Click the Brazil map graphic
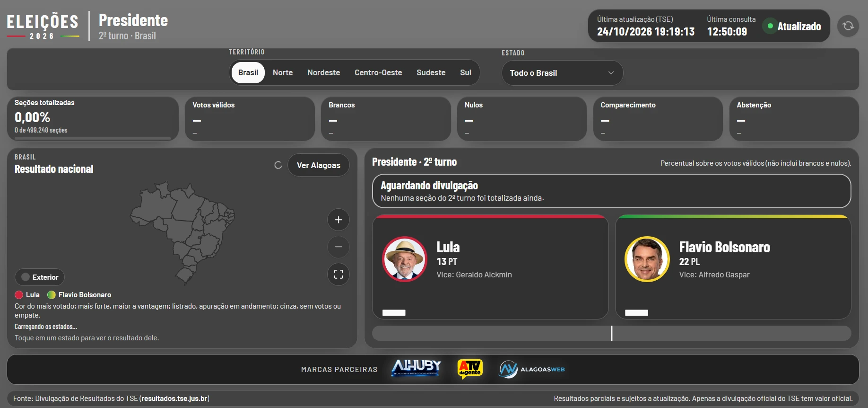Image resolution: width=868 pixels, height=408 pixels. coord(182,232)
